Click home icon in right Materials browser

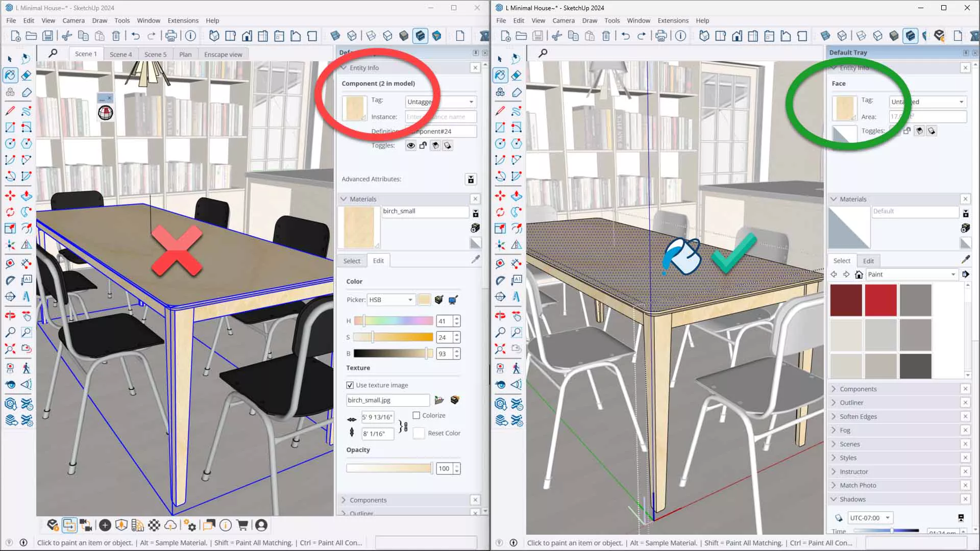tap(859, 274)
